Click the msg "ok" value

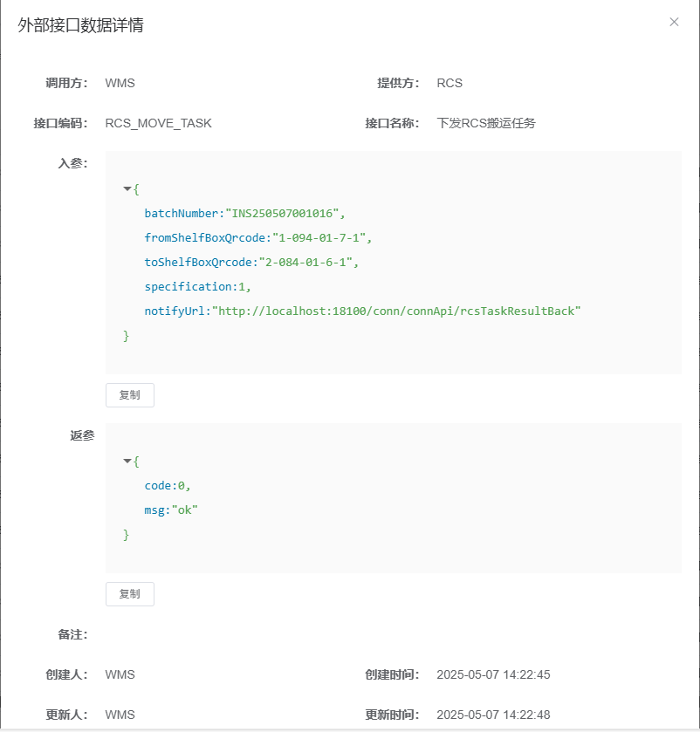tap(185, 510)
